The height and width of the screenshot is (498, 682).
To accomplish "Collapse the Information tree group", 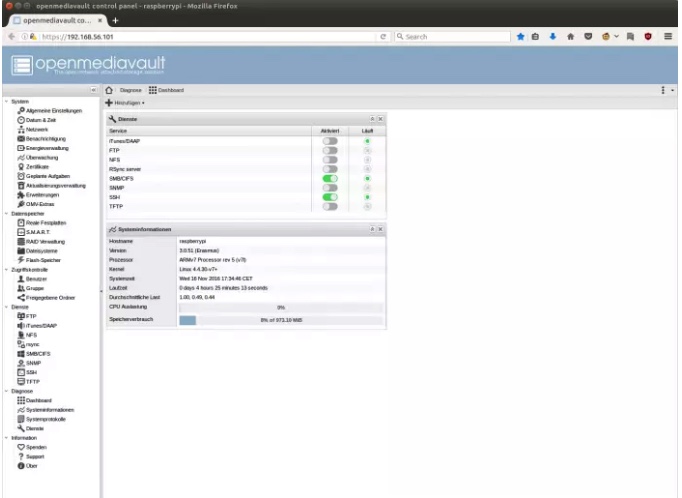I will pyautogui.click(x=7, y=438).
